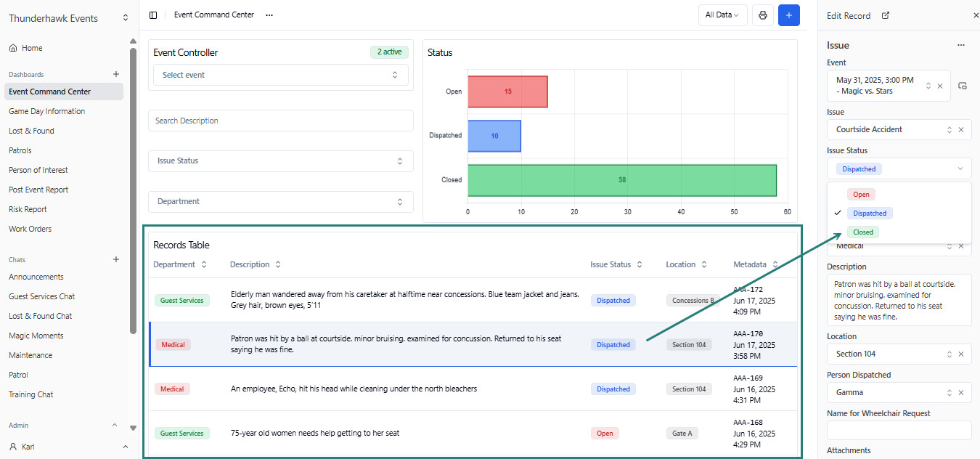Select the Closed status option
Viewport: 980px width, 459px height.
pos(863,232)
